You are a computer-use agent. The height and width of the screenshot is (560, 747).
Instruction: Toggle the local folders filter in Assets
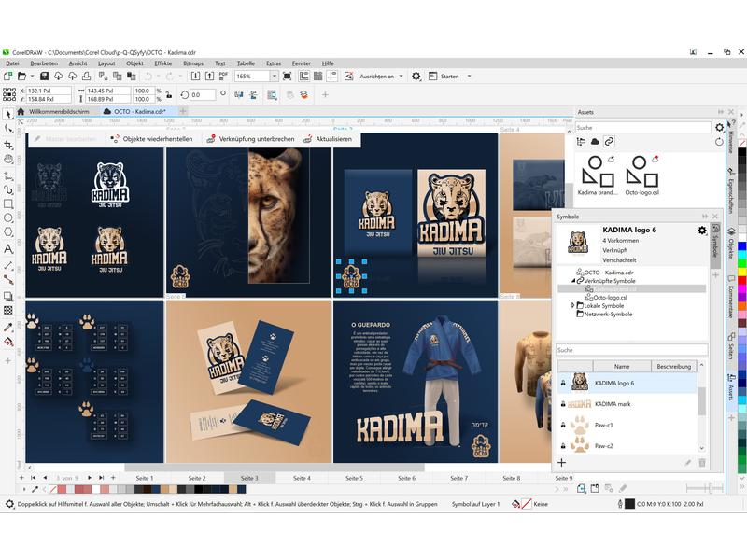point(581,142)
